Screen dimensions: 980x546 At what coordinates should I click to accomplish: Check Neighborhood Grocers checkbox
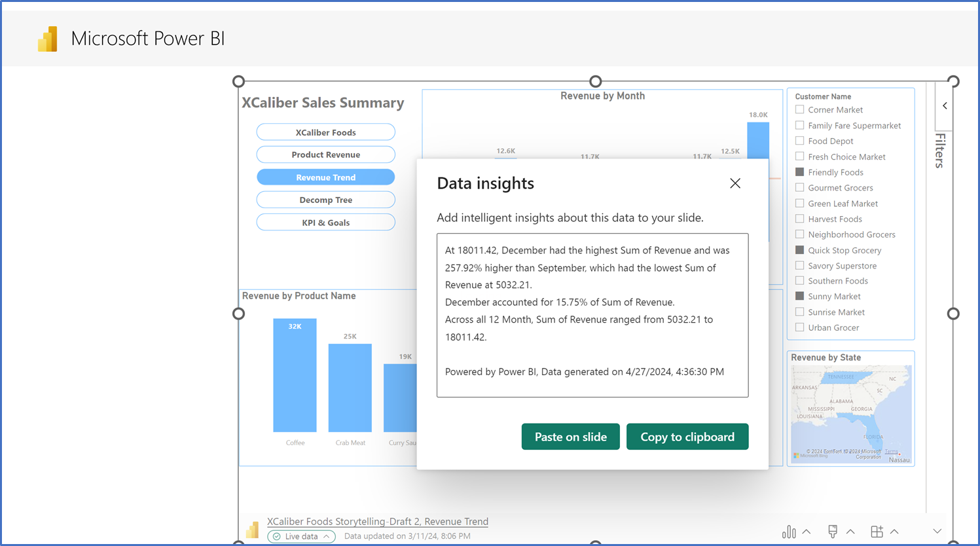click(799, 234)
